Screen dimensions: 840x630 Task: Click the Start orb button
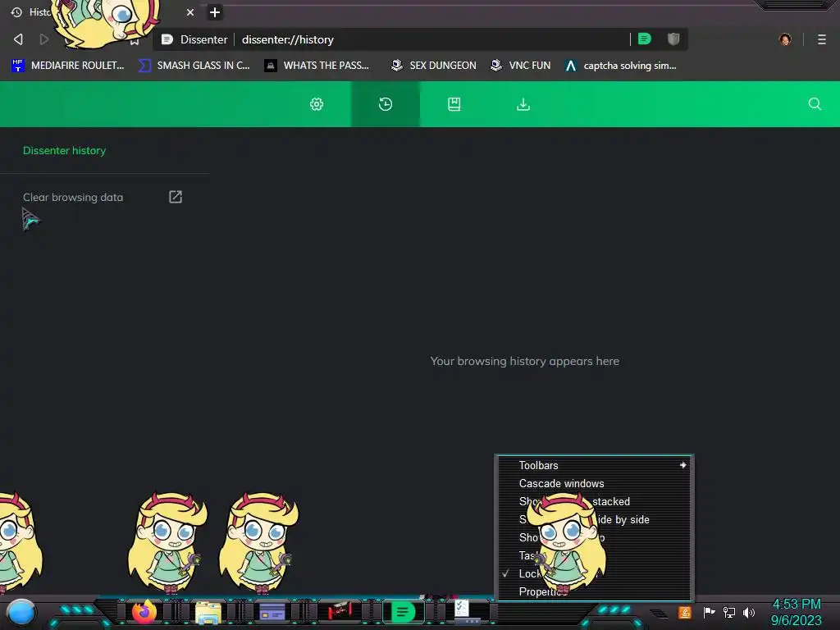[21, 613]
